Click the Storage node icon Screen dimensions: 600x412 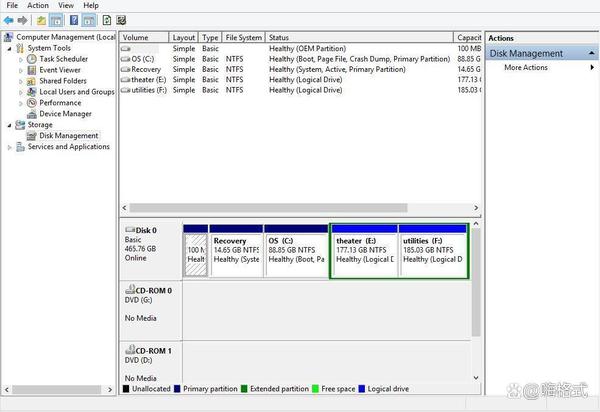(x=20, y=125)
